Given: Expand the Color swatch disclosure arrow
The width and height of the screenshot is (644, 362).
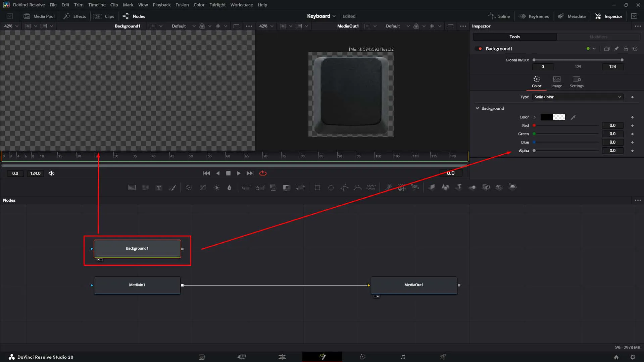Looking at the screenshot, I should point(535,117).
